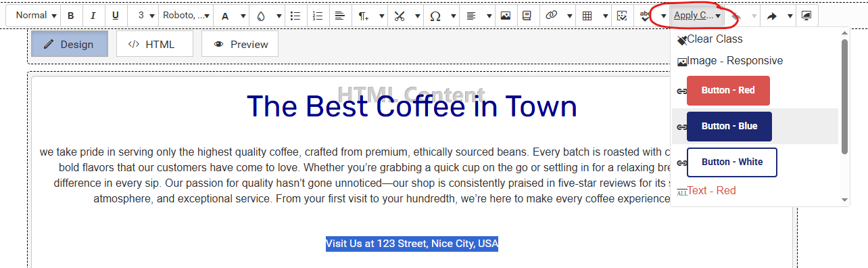Open the Roboto font name dropdown

tap(187, 16)
